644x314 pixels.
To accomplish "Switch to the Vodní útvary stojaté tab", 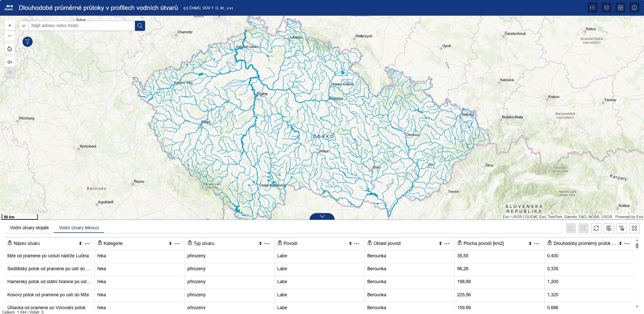I will pyautogui.click(x=29, y=227).
